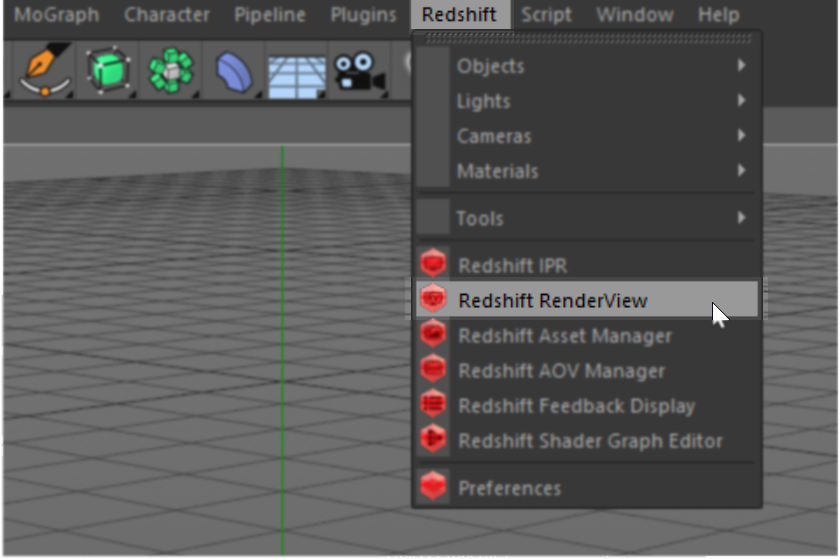The width and height of the screenshot is (840, 559).
Task: Open Redshift AOV Manager entry
Action: click(x=587, y=370)
